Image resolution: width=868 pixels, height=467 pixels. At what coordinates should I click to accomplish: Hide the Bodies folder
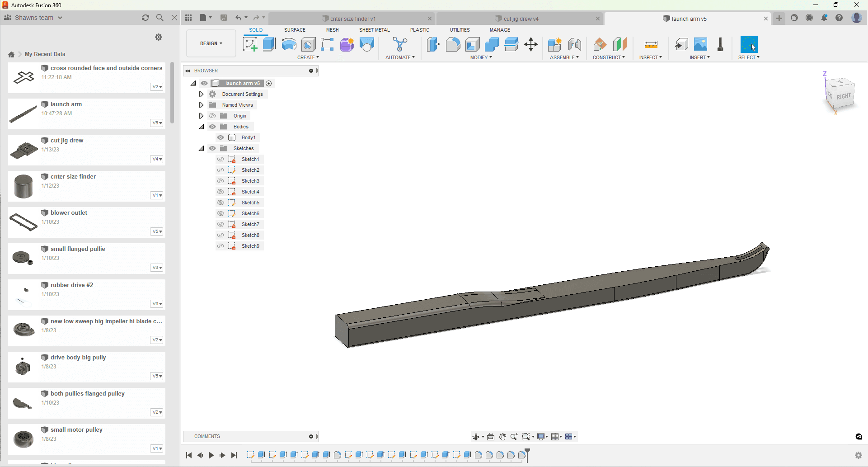tap(212, 127)
